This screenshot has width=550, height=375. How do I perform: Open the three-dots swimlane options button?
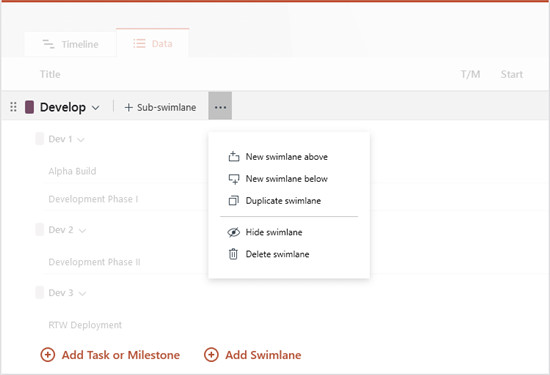tap(220, 106)
